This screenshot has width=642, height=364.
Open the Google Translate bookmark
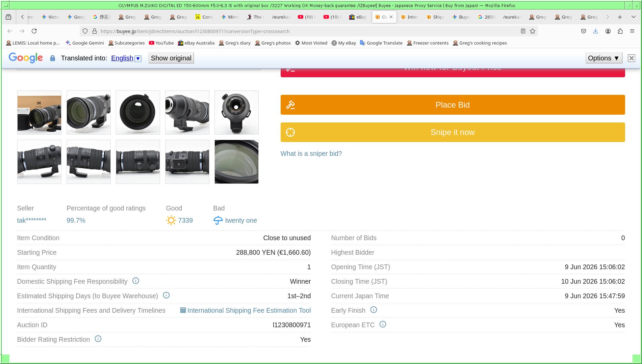[381, 43]
